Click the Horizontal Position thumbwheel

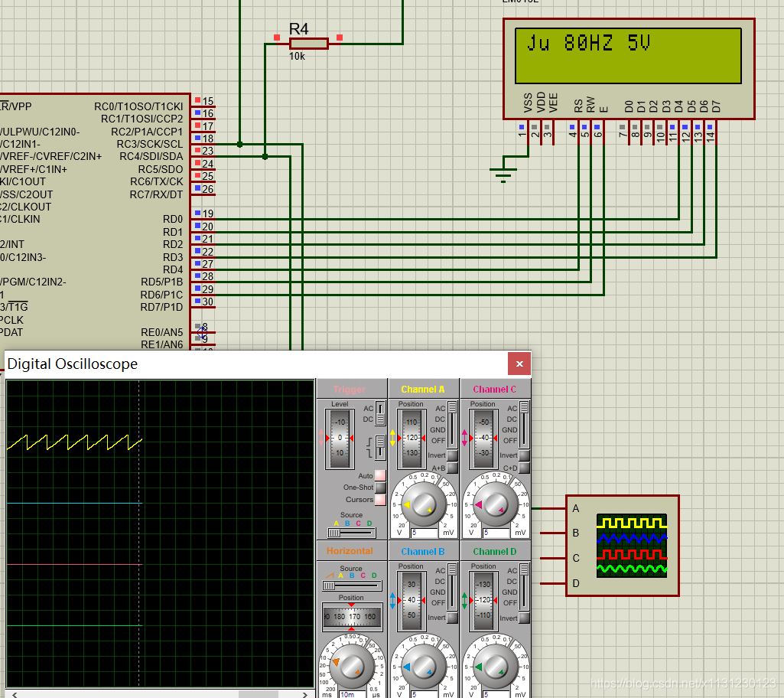[353, 616]
